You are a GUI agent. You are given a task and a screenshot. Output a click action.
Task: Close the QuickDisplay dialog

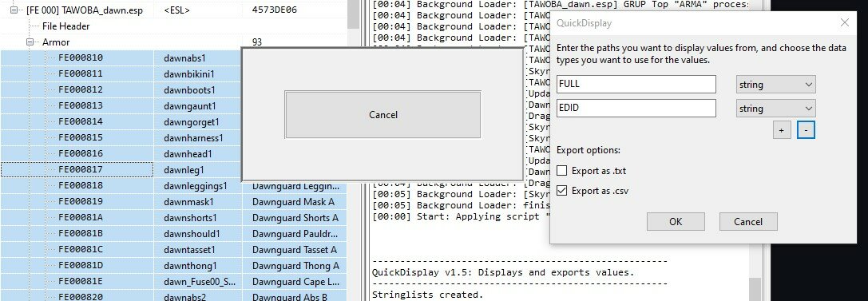[x=844, y=22]
